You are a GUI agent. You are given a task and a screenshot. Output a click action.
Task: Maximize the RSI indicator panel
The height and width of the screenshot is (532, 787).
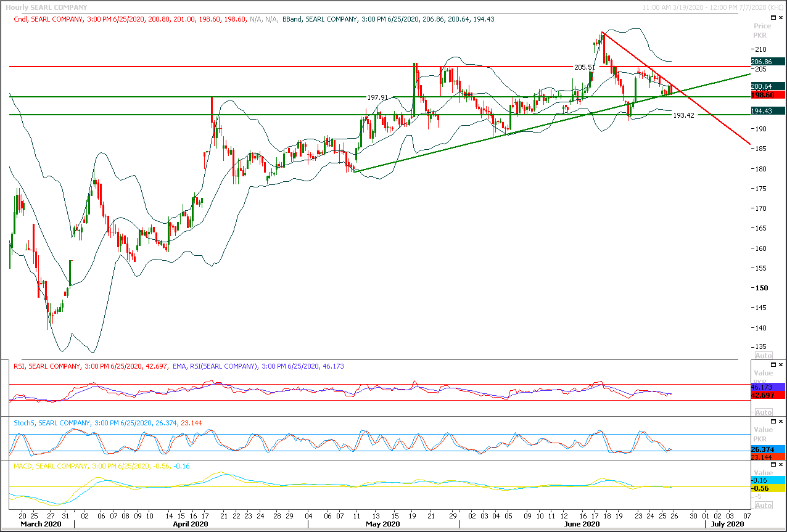[773, 366]
